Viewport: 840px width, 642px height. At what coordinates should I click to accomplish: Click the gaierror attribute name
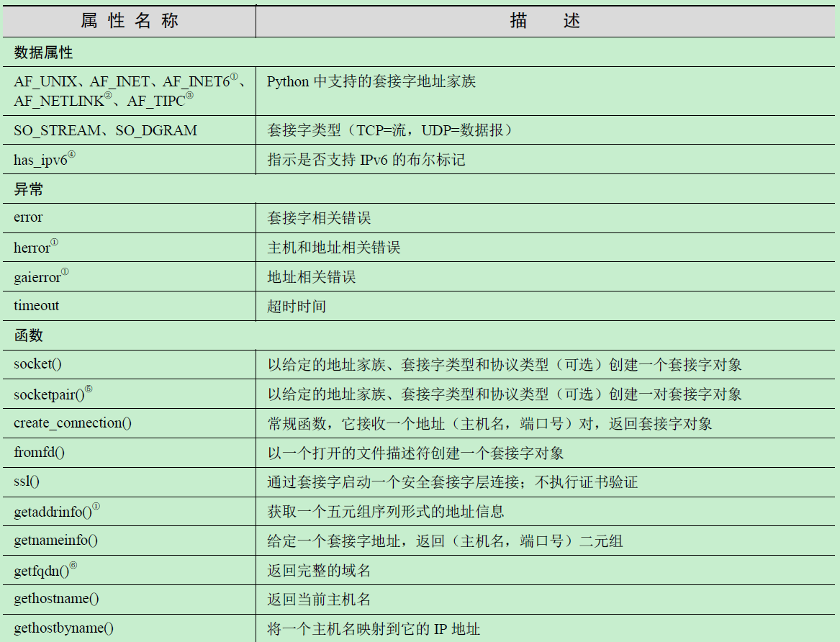(x=41, y=276)
